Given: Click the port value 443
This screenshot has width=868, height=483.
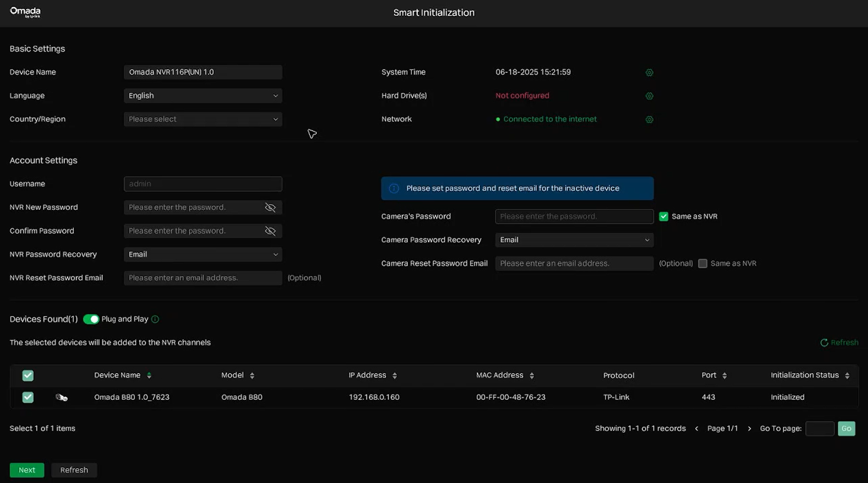Looking at the screenshot, I should 708,397.
